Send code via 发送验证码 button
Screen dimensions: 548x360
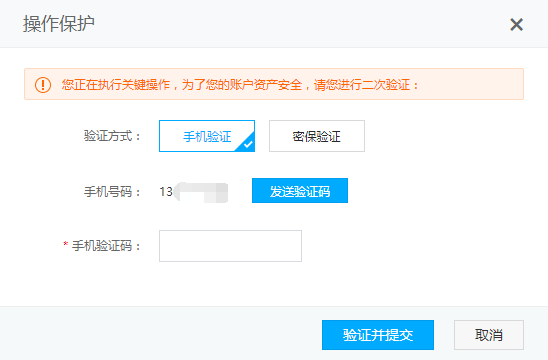(300, 190)
